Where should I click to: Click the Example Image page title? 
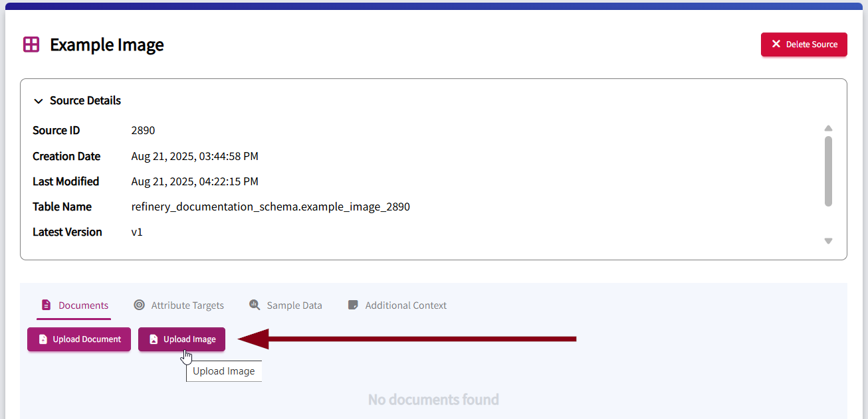coord(107,45)
